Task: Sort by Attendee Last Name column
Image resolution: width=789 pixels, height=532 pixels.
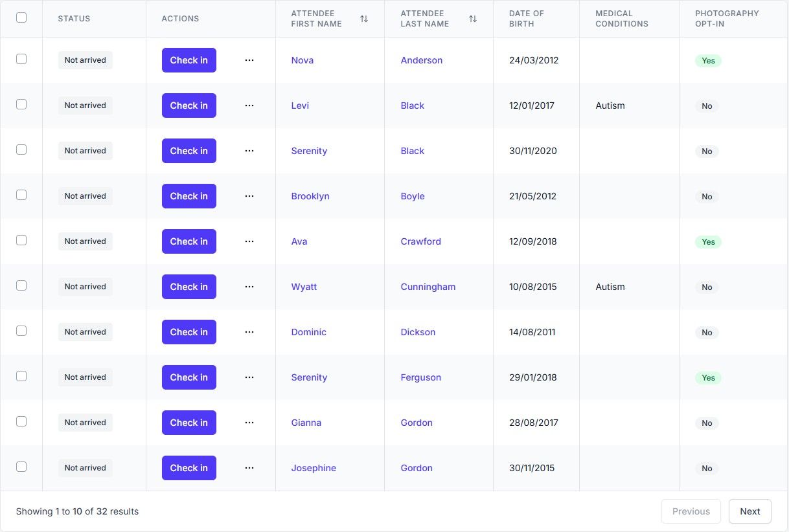Action: (x=473, y=19)
